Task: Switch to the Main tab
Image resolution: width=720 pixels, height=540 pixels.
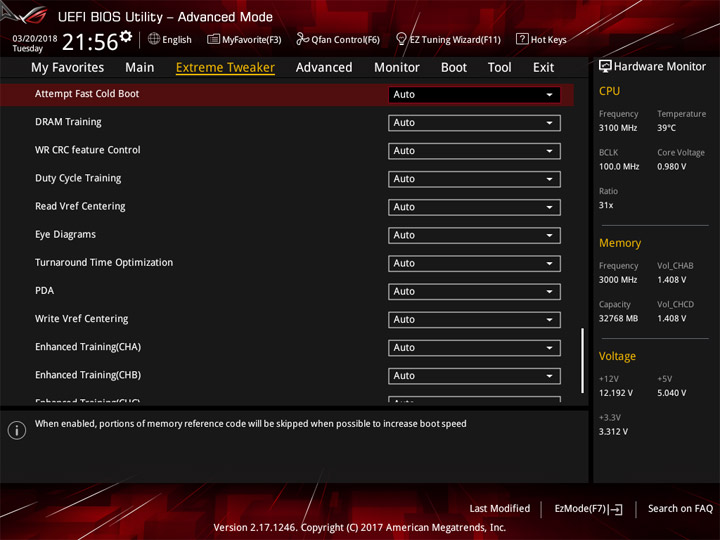Action: tap(140, 68)
